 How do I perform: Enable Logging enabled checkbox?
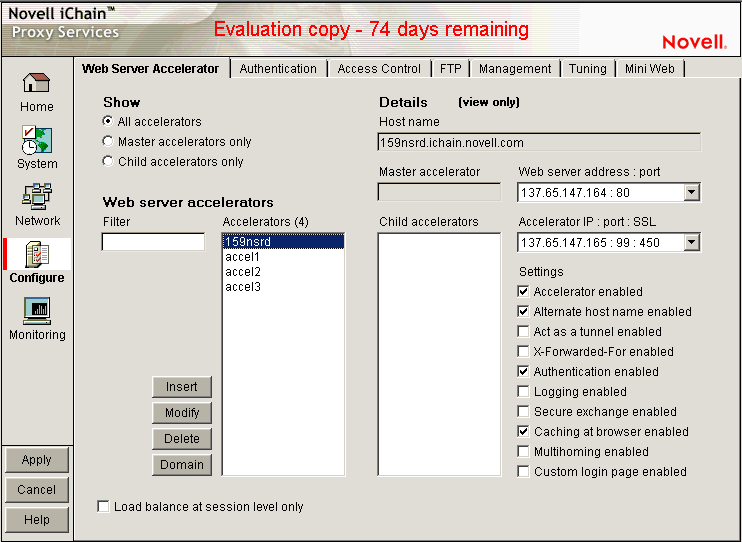(x=523, y=391)
